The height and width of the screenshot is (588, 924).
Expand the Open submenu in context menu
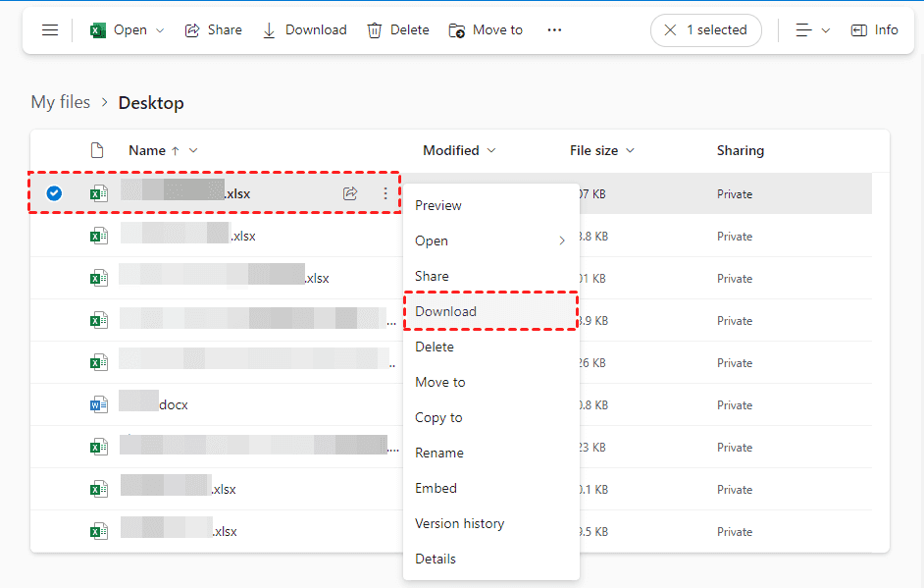(491, 241)
